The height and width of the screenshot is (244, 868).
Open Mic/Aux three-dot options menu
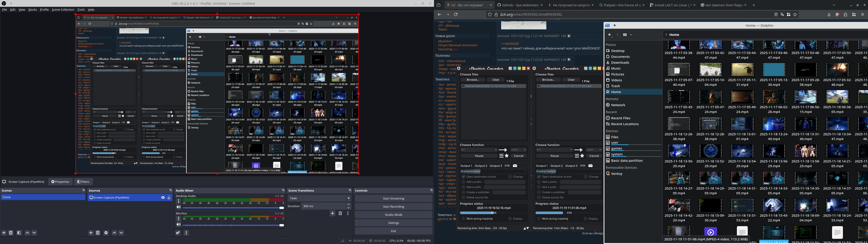click(179, 218)
